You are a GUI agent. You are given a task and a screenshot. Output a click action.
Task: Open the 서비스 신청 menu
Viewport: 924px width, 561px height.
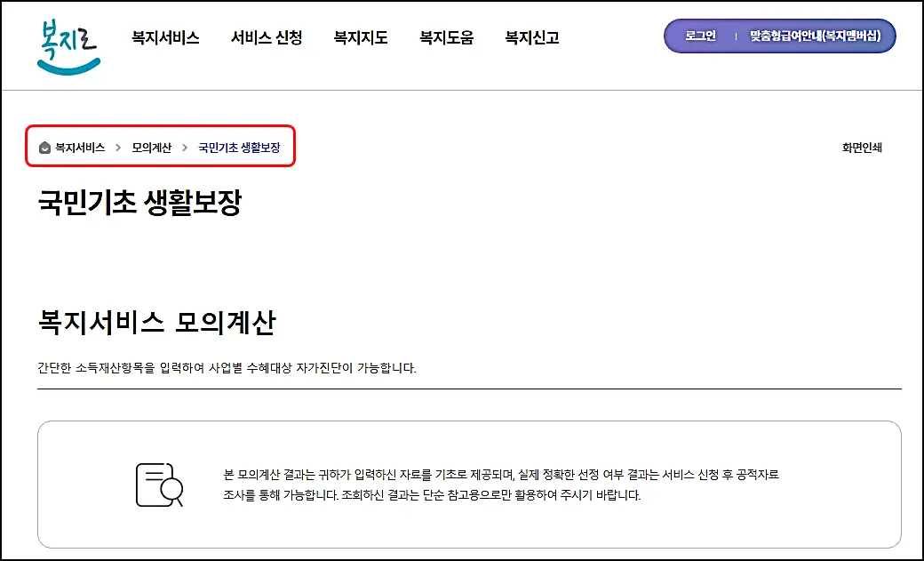tap(267, 37)
